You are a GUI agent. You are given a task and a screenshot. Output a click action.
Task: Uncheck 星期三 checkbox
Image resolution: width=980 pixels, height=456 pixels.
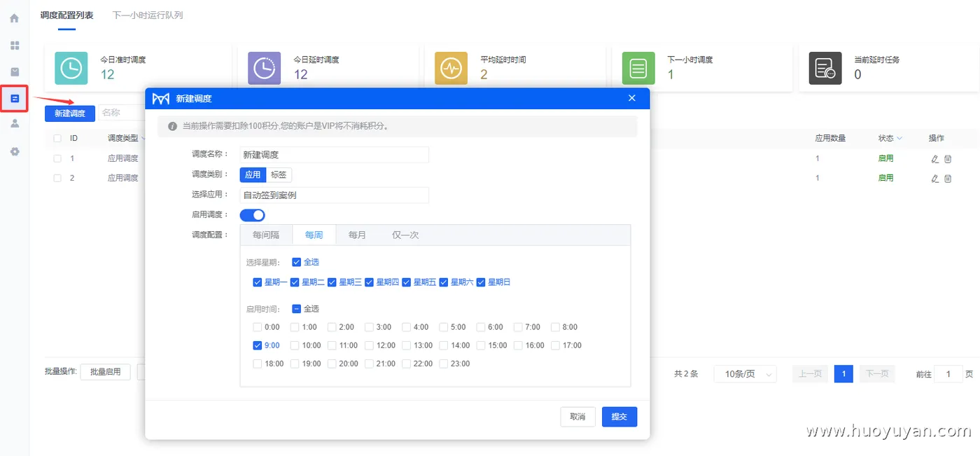[x=332, y=282]
